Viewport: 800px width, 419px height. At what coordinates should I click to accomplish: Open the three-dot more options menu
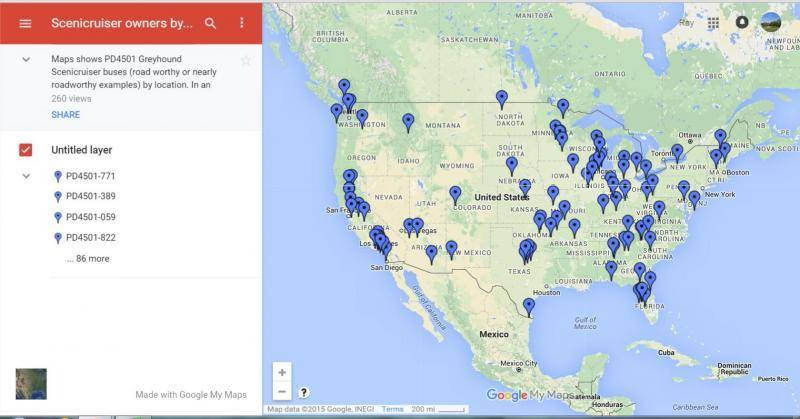click(241, 23)
